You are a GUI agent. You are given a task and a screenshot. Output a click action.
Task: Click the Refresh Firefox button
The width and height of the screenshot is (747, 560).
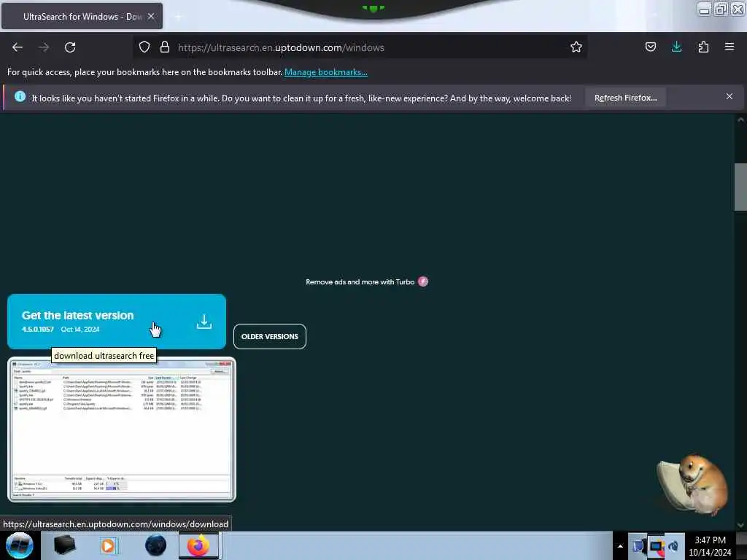point(625,98)
